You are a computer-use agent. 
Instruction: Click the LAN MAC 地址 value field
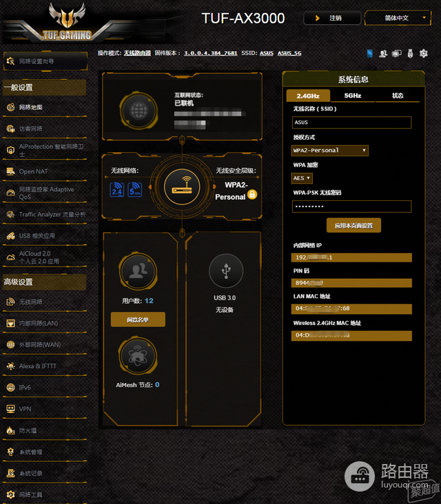(x=351, y=308)
